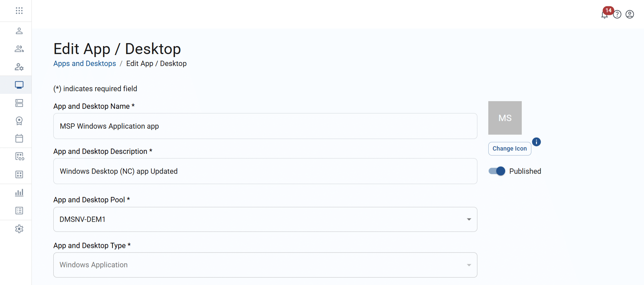Select the monitor desktops sidebar item
Screen dimensions: 644x285
(19, 85)
